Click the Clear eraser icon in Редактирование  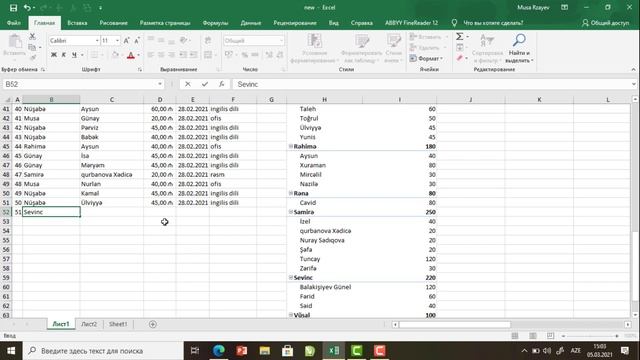(x=460, y=58)
